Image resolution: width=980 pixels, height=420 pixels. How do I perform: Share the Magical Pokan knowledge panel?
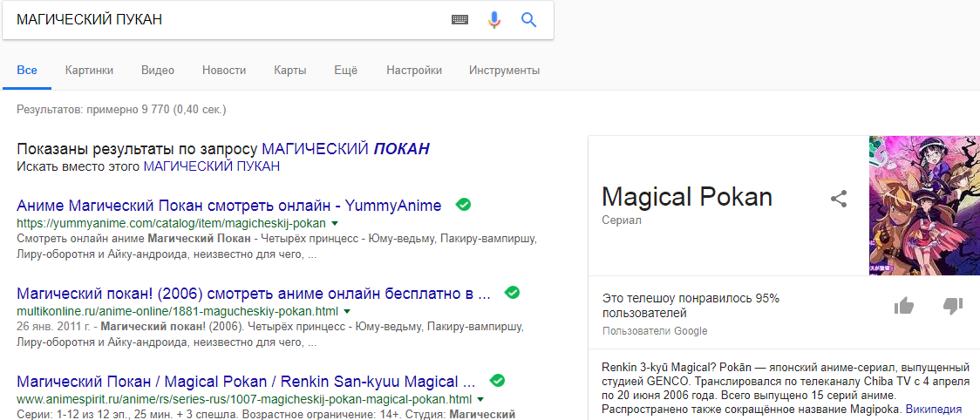click(x=838, y=200)
